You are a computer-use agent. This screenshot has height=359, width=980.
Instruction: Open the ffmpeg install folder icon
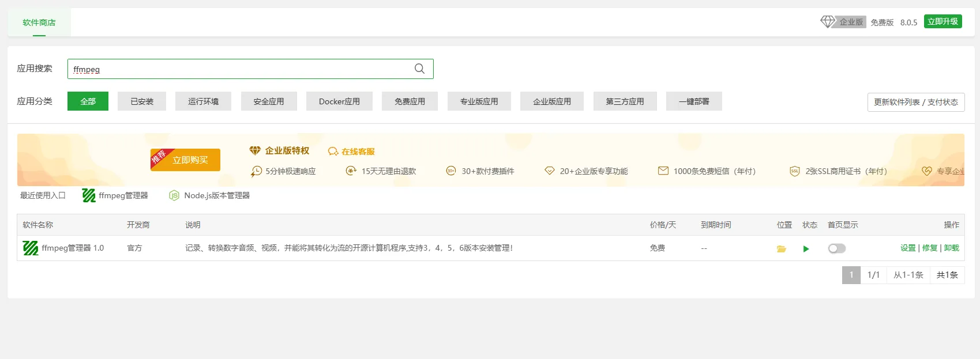pos(782,249)
